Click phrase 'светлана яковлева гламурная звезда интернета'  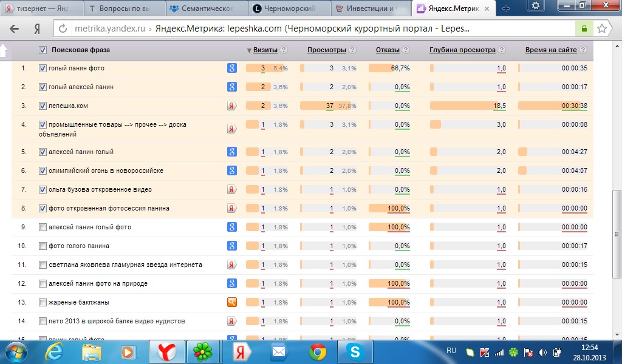pos(125,265)
